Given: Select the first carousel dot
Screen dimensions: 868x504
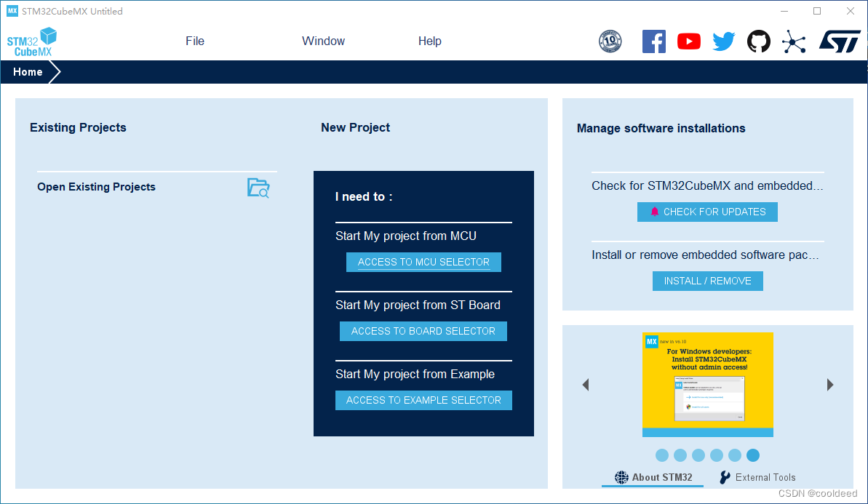Looking at the screenshot, I should tap(662, 455).
